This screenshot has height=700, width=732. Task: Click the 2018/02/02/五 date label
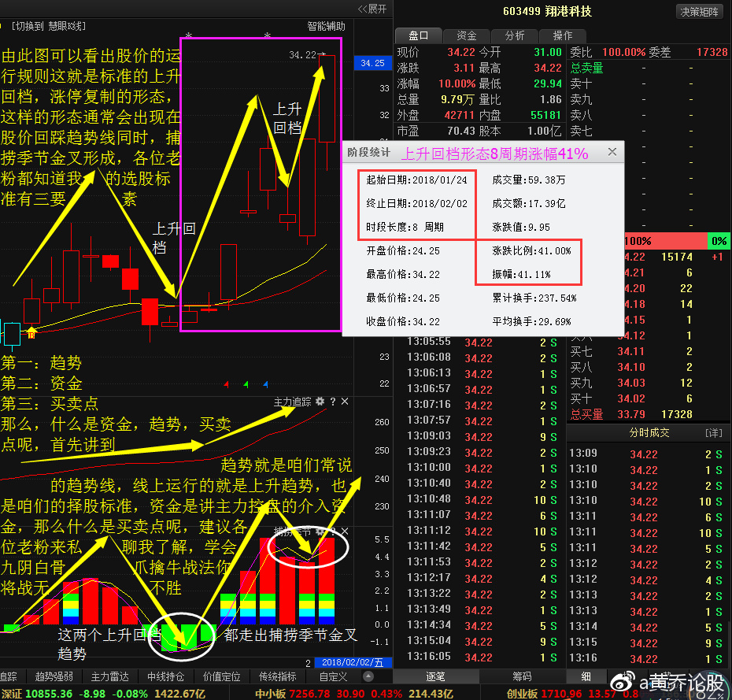pos(353,662)
